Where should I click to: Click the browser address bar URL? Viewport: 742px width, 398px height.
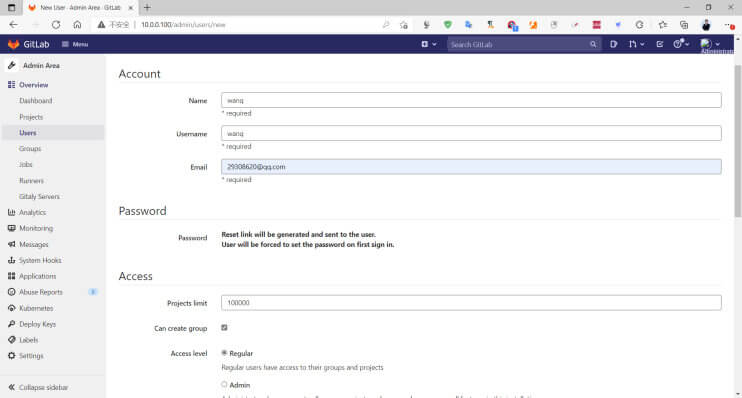pos(183,25)
